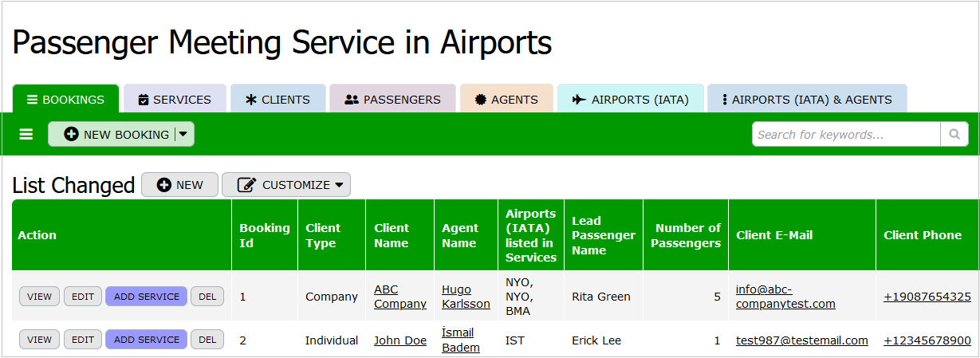Expand the New Booking dropdown arrow

[x=183, y=135]
